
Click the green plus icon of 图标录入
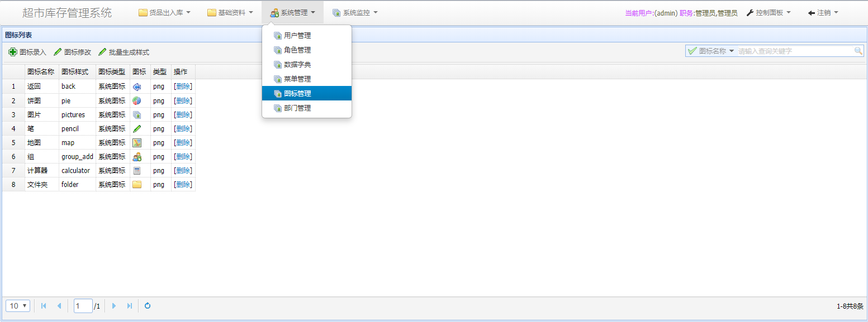click(13, 52)
